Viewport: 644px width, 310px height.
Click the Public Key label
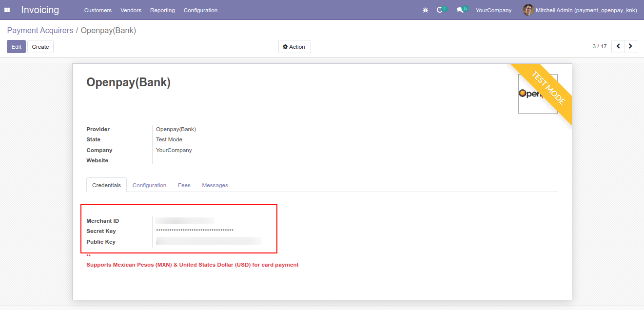(101, 242)
